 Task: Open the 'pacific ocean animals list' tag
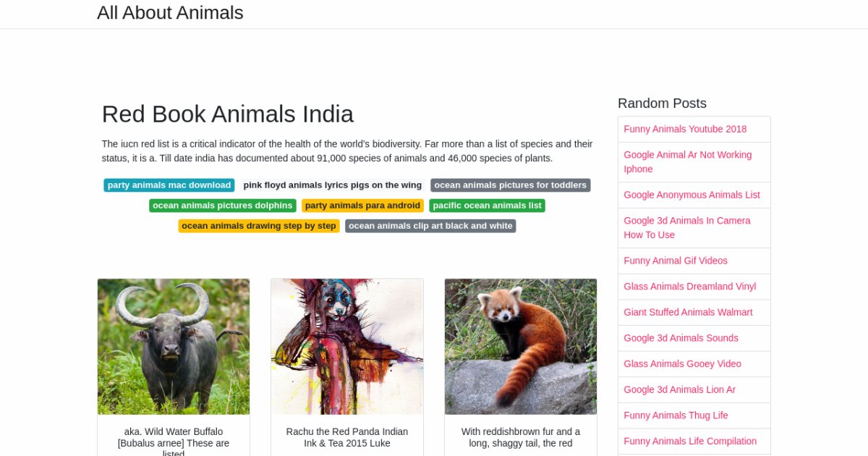(x=487, y=206)
